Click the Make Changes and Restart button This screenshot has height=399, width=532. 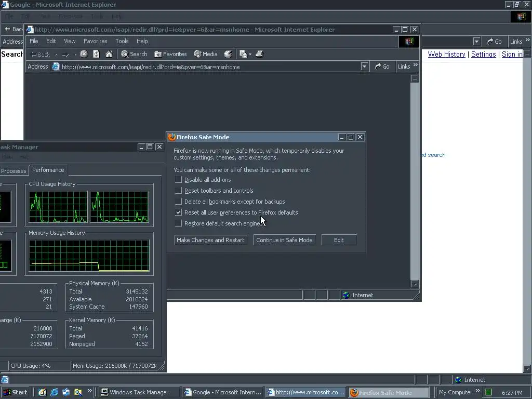click(x=210, y=240)
